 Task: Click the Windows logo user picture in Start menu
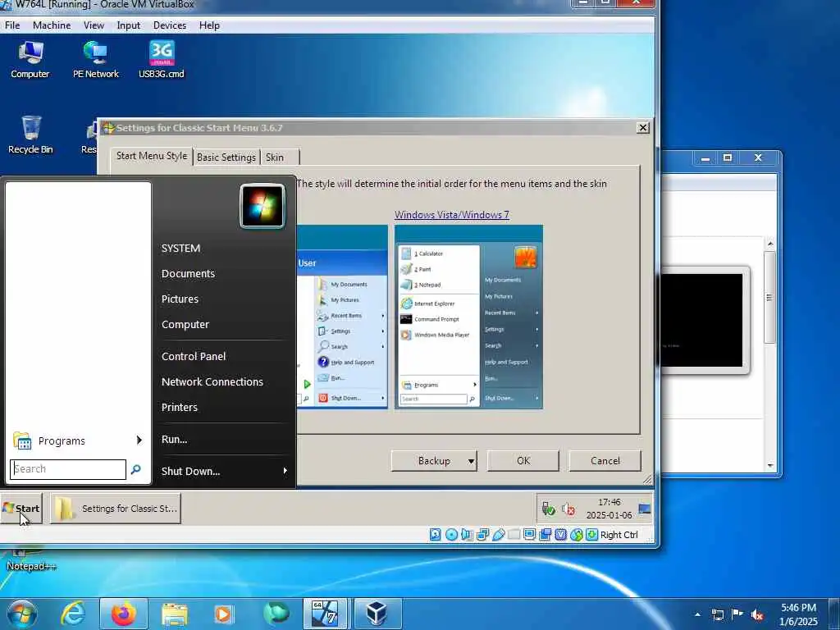click(x=262, y=206)
